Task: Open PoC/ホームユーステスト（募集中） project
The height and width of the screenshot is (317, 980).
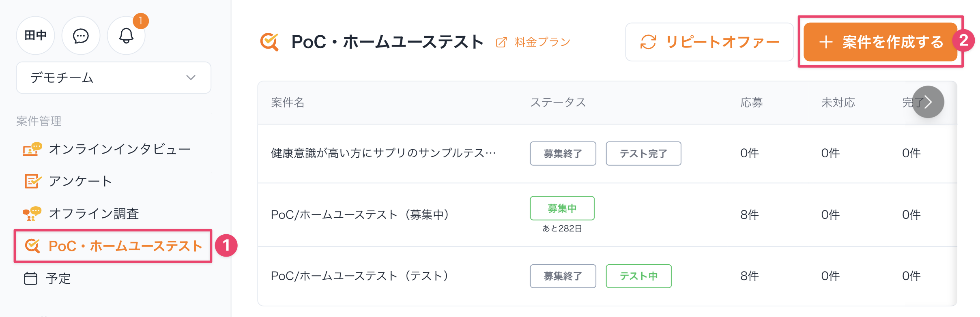Action: (360, 214)
